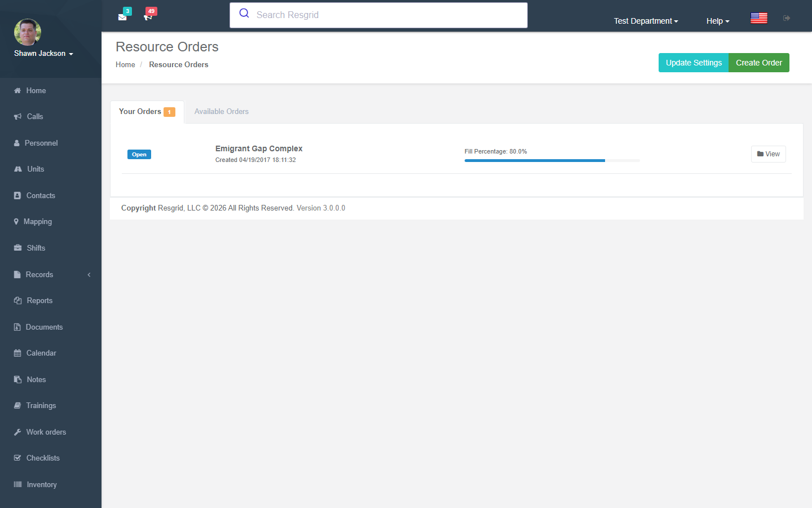Image resolution: width=812 pixels, height=508 pixels.
Task: View the Emigrant Gap Complex order
Action: [x=768, y=154]
